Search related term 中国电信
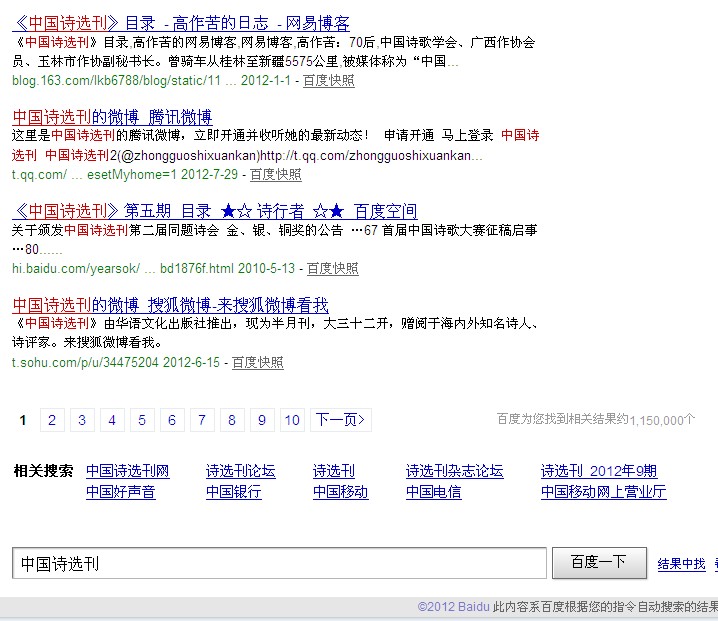This screenshot has height=621, width=718. point(433,492)
